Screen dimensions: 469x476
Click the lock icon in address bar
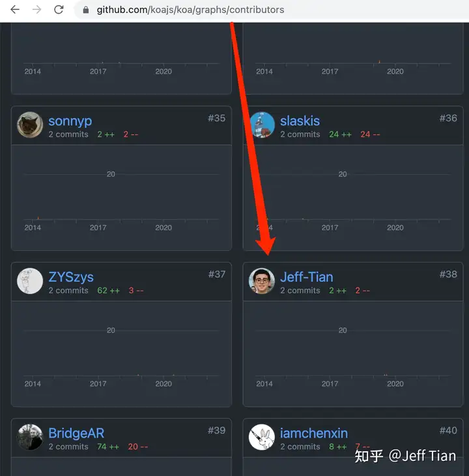[x=86, y=10]
